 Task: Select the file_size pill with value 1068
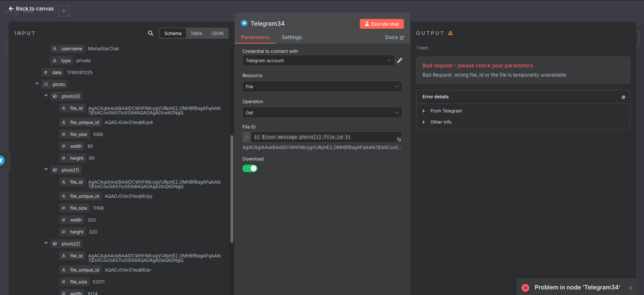75,134
